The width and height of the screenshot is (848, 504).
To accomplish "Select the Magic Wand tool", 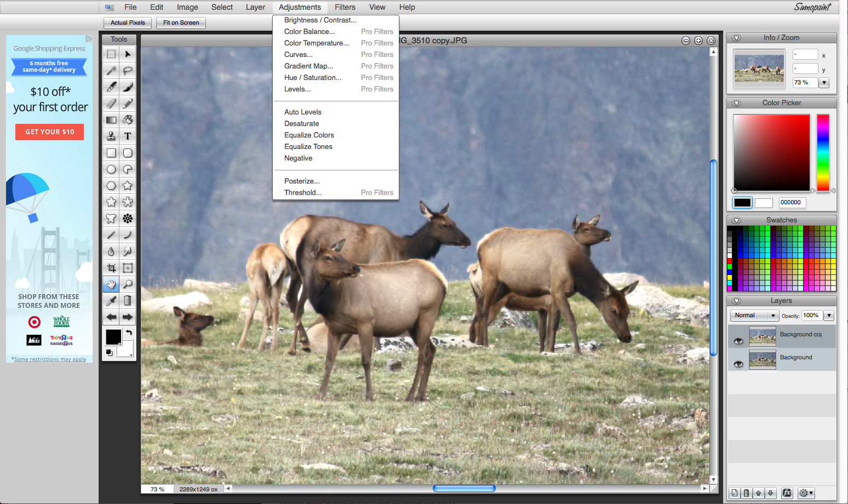I will (x=111, y=70).
